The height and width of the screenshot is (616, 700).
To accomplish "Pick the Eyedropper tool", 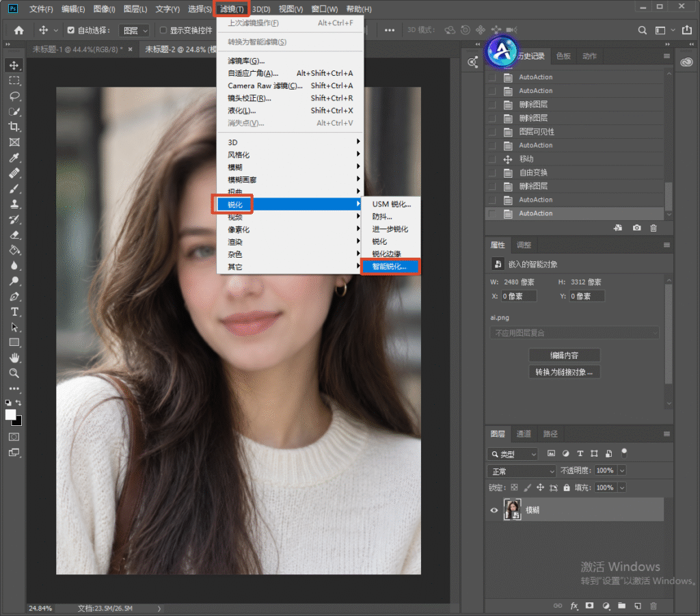I will coord(14,157).
